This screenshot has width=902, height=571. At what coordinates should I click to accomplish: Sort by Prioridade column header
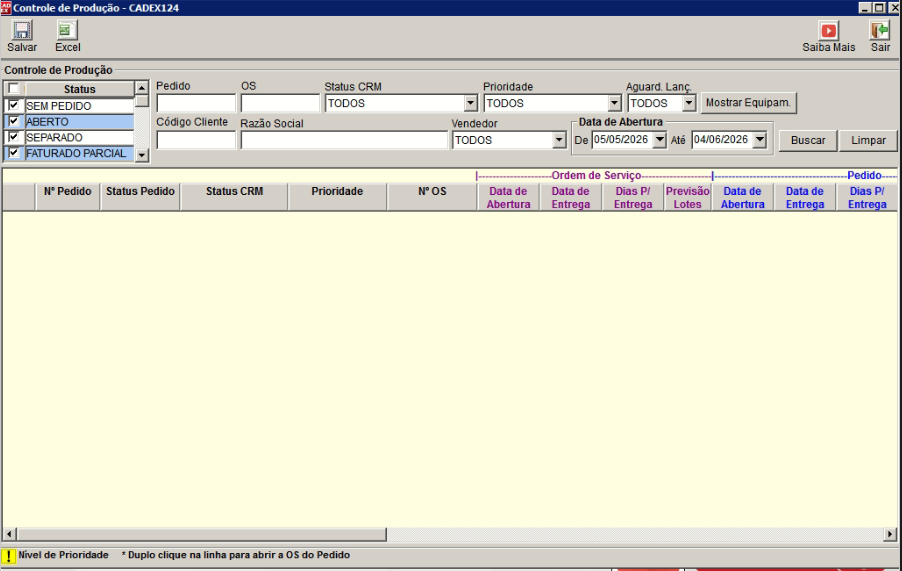tap(337, 197)
